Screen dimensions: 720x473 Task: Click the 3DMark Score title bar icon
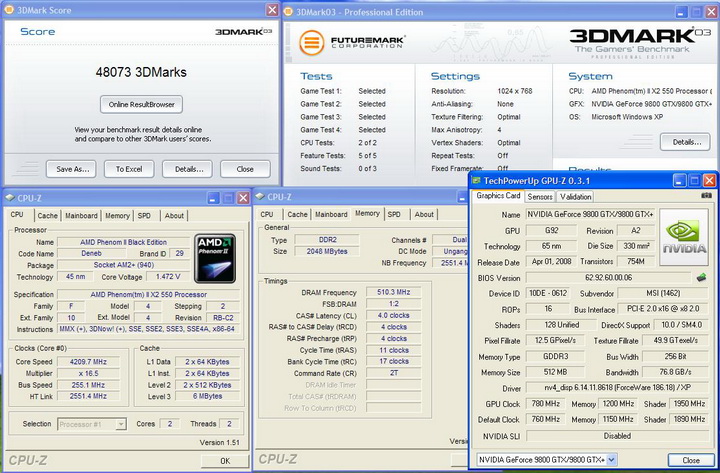(9, 10)
